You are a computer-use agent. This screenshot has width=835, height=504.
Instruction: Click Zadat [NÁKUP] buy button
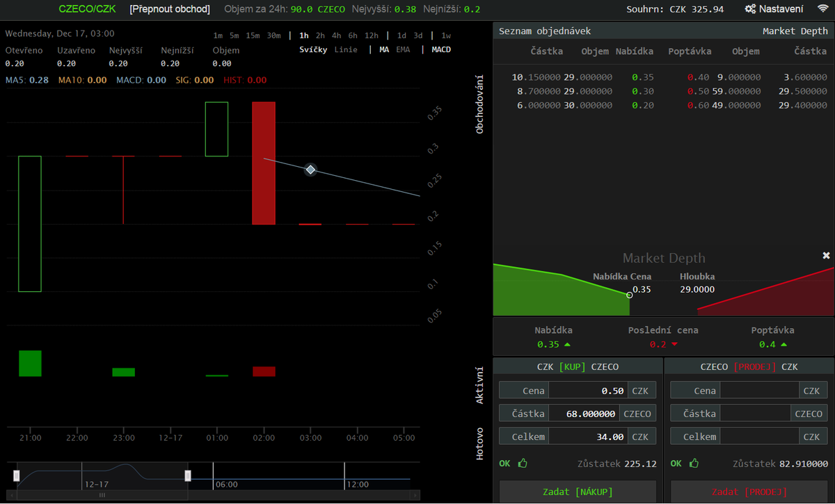pyautogui.click(x=578, y=491)
